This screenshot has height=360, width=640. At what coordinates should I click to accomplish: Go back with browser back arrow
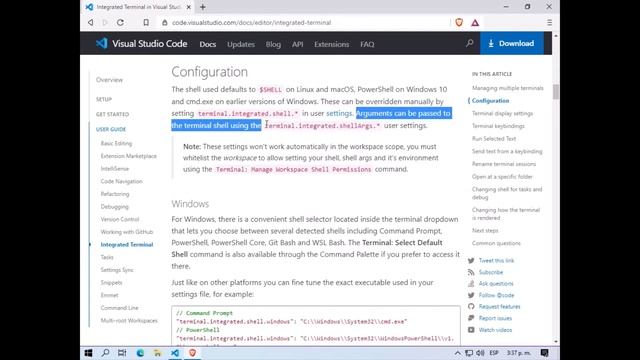pos(91,22)
